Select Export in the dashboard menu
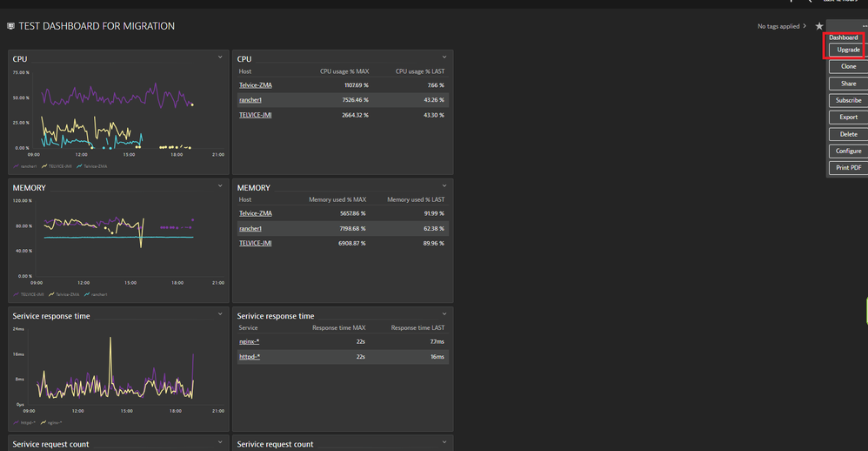This screenshot has width=868, height=451. pos(848,117)
